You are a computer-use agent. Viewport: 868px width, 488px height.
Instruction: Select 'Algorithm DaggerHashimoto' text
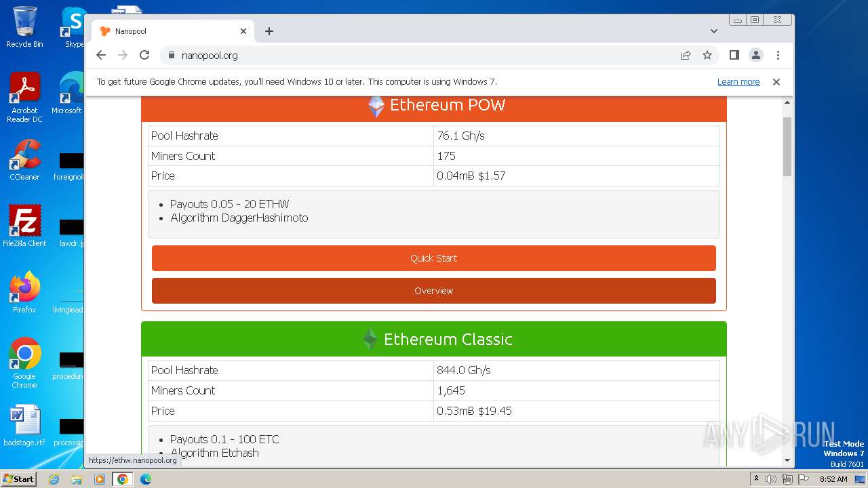coord(239,218)
